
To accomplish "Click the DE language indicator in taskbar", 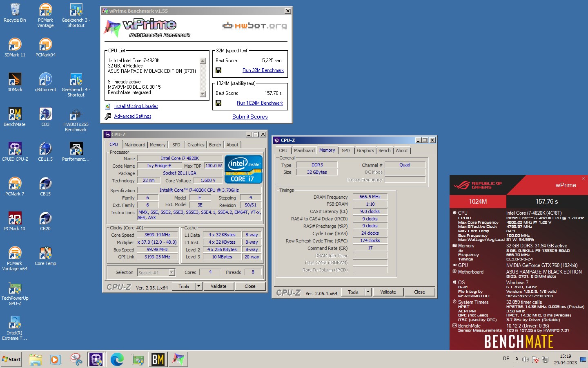I will click(506, 359).
